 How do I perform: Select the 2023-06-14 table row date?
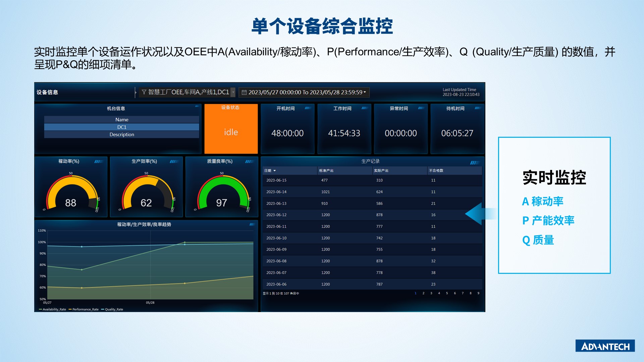276,192
